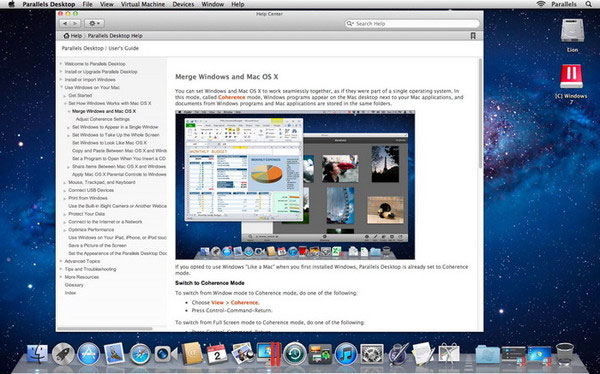This screenshot has width=600, height=374.
Task: Open iTunes from the Dock
Action: coord(346,354)
